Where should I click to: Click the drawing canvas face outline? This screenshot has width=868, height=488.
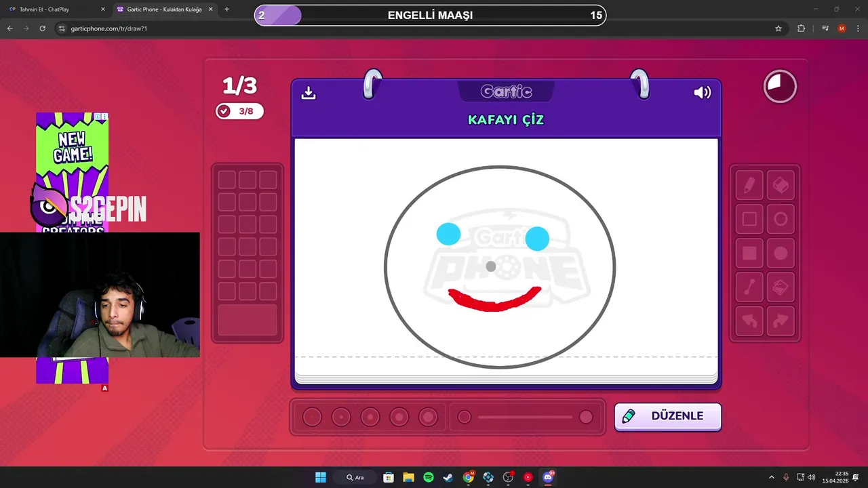500,266
